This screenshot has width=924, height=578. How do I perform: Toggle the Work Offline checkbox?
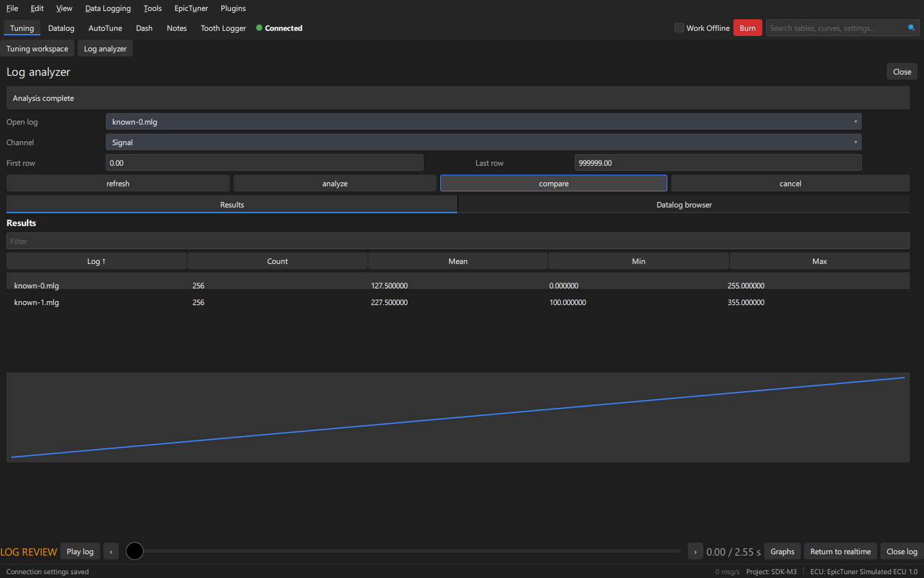click(679, 28)
